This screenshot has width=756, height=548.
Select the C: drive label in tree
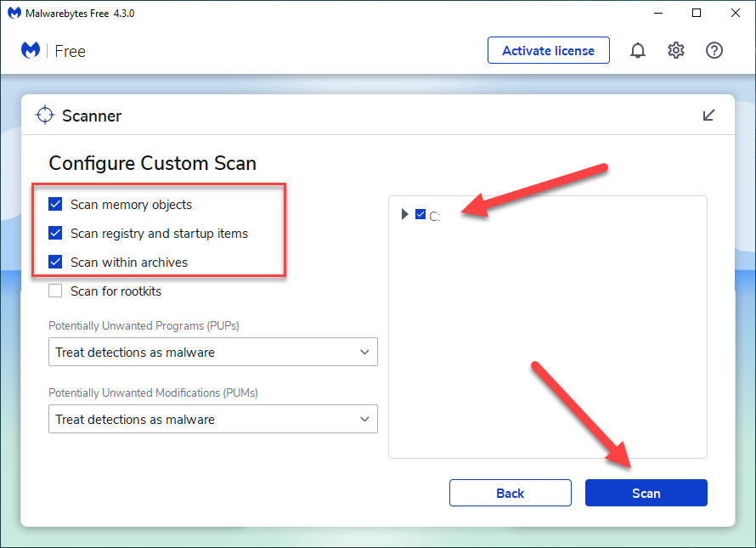click(x=435, y=217)
